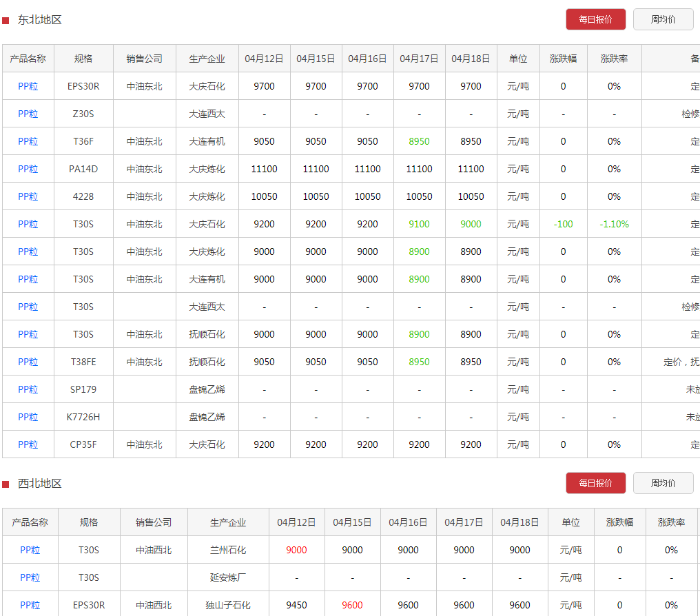Select green 8950 in T38FE row

(419, 362)
